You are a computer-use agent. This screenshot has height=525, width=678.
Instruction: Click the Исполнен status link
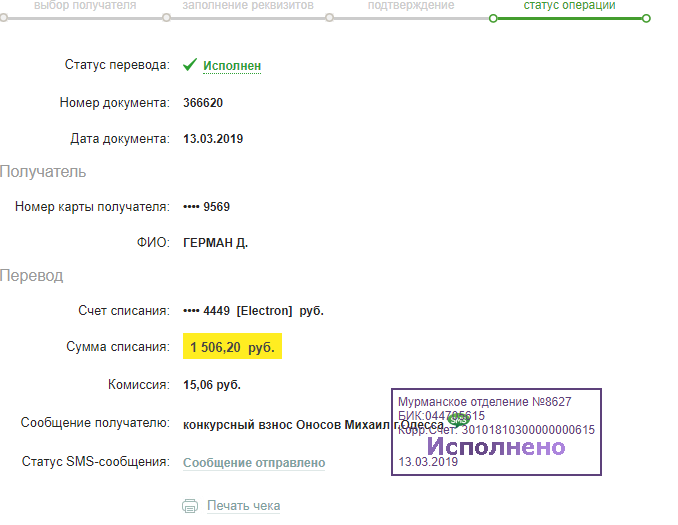(x=232, y=66)
